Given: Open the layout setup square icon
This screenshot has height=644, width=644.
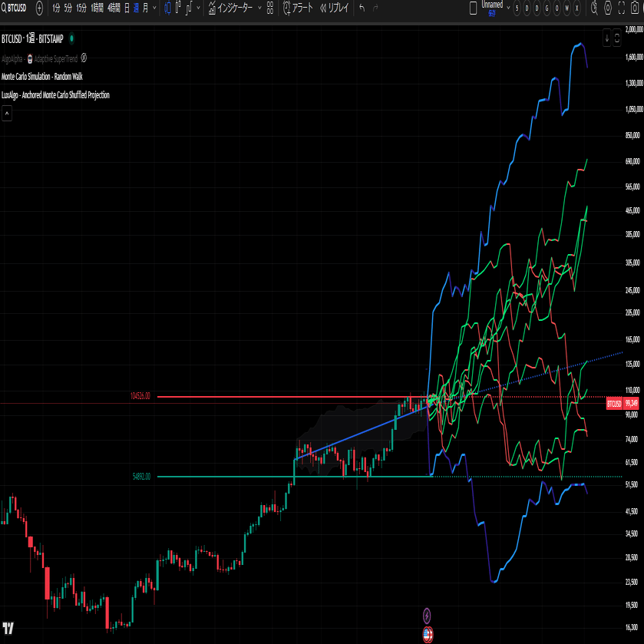Looking at the screenshot, I should coord(473,8).
